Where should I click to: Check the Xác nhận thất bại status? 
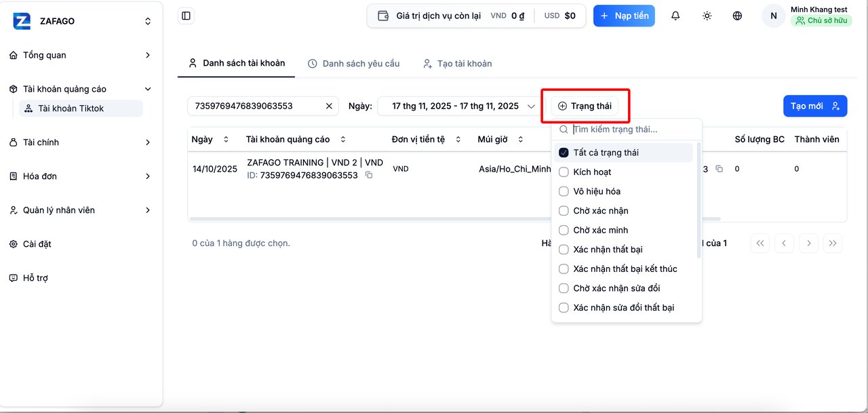point(564,250)
